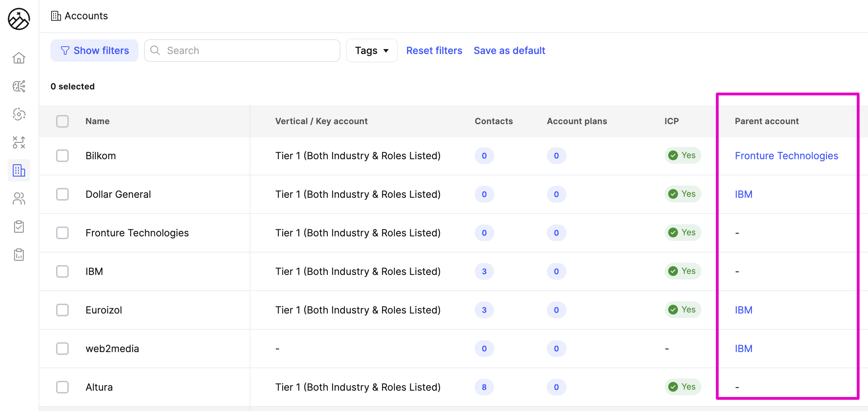Select the Accounts building icon in sidebar
868x411 pixels.
[x=19, y=171]
